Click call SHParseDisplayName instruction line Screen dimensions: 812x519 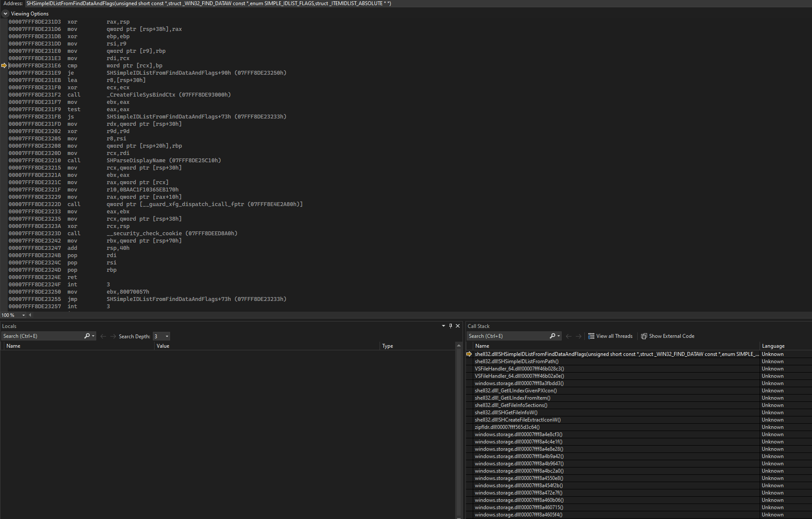pyautogui.click(x=115, y=161)
